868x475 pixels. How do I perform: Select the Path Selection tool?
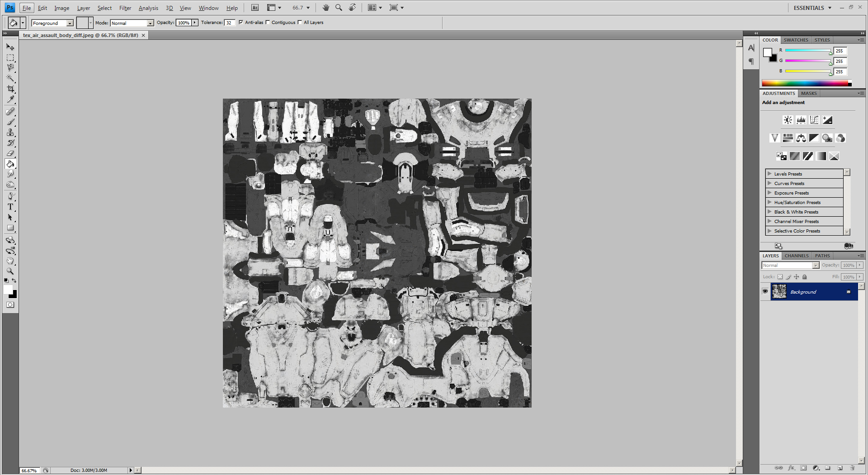point(10,217)
